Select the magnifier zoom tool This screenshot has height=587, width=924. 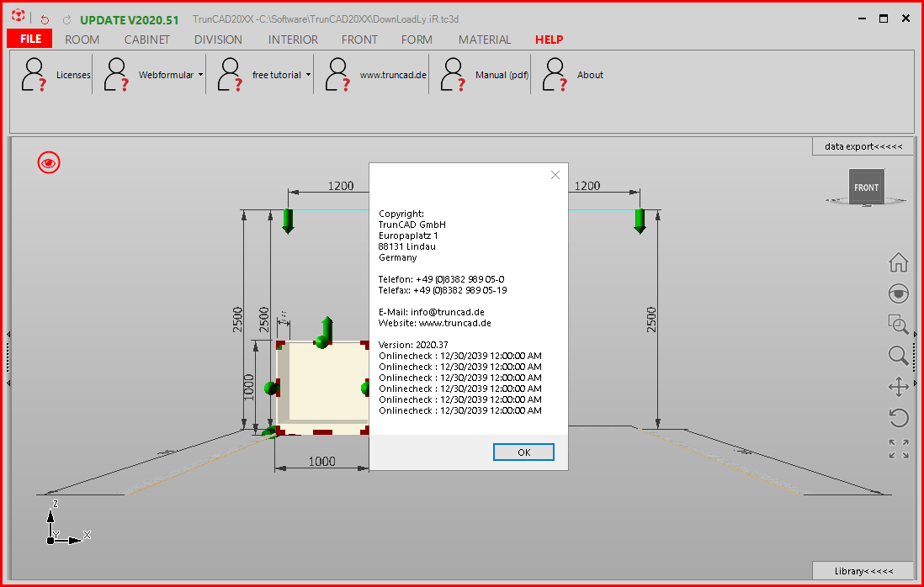[x=898, y=356]
